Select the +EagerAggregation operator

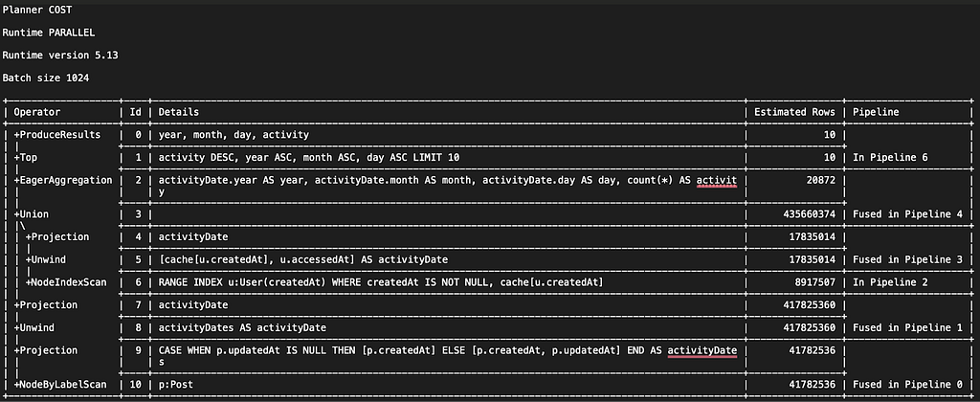63,180
